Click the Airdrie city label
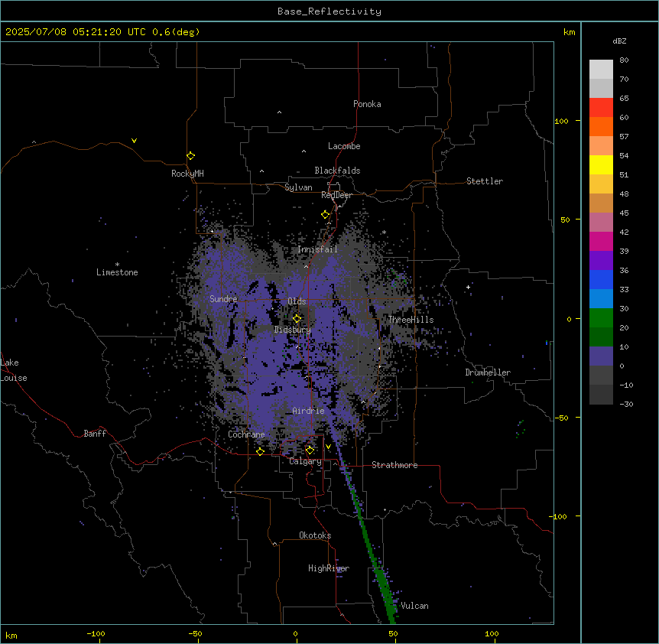The height and width of the screenshot is (644, 659). (x=308, y=411)
